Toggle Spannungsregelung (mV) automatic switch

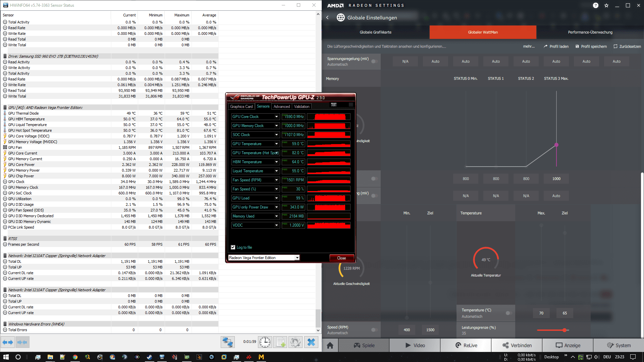point(374,61)
